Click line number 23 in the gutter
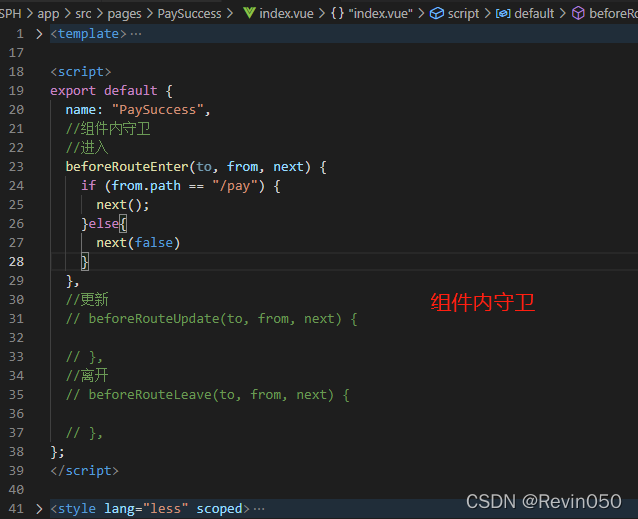The height and width of the screenshot is (519, 638). pyautogui.click(x=16, y=167)
